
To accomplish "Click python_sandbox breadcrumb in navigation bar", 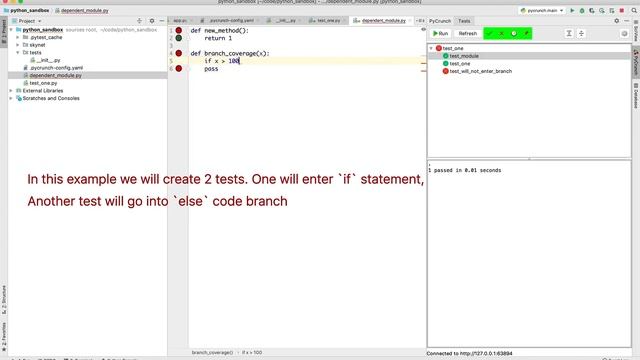I will pos(27,10).
